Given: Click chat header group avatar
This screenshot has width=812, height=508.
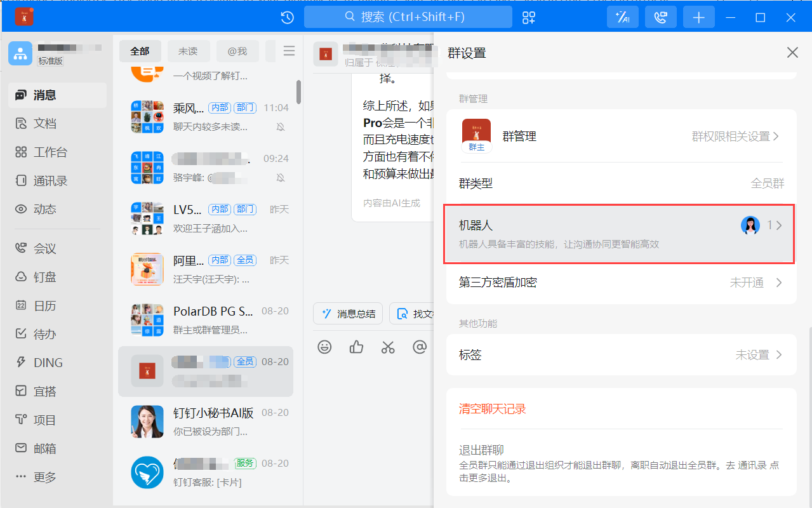Looking at the screenshot, I should click(x=326, y=54).
